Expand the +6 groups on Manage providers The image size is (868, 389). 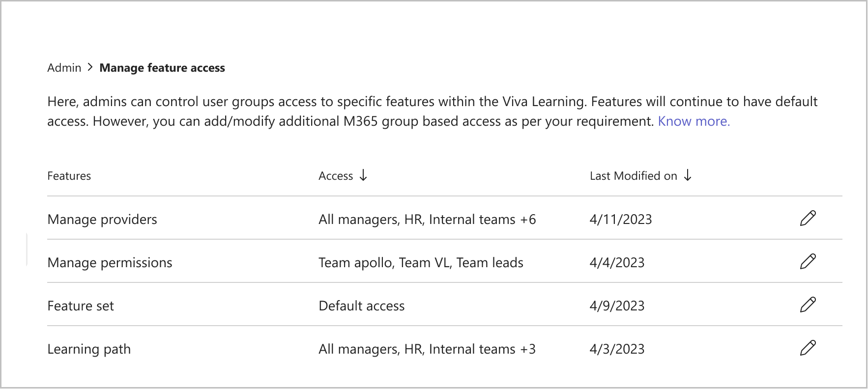[527, 219]
